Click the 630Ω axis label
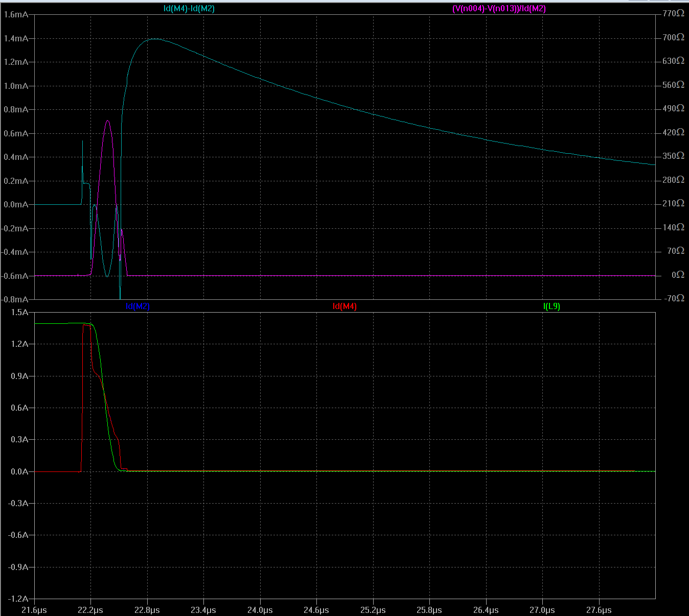The image size is (689, 616). tap(673, 61)
